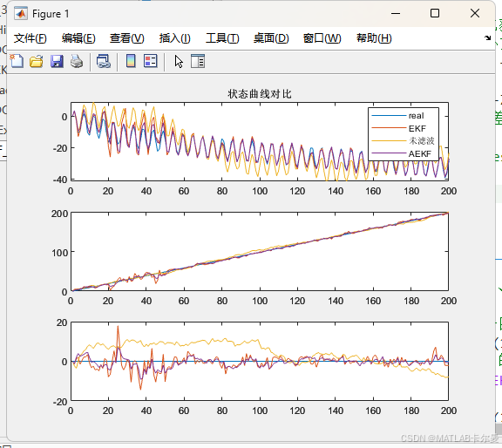Open the 工具(T) menu
This screenshot has height=448, width=502.
[222, 38]
